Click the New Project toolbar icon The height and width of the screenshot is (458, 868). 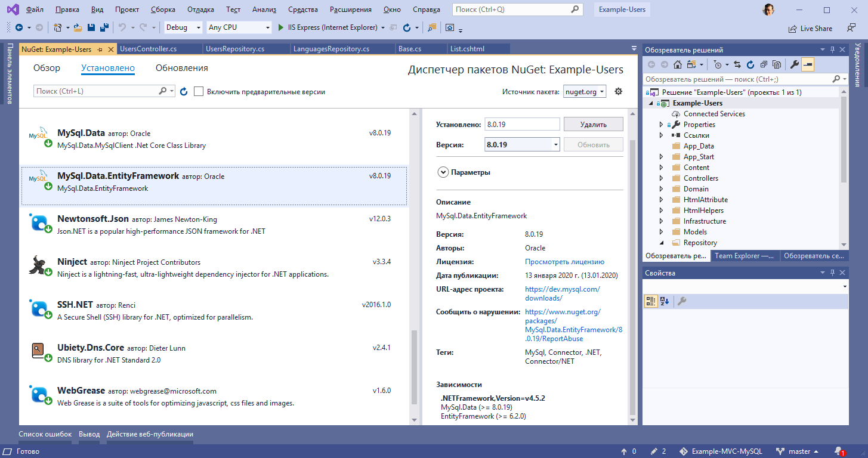coord(57,27)
